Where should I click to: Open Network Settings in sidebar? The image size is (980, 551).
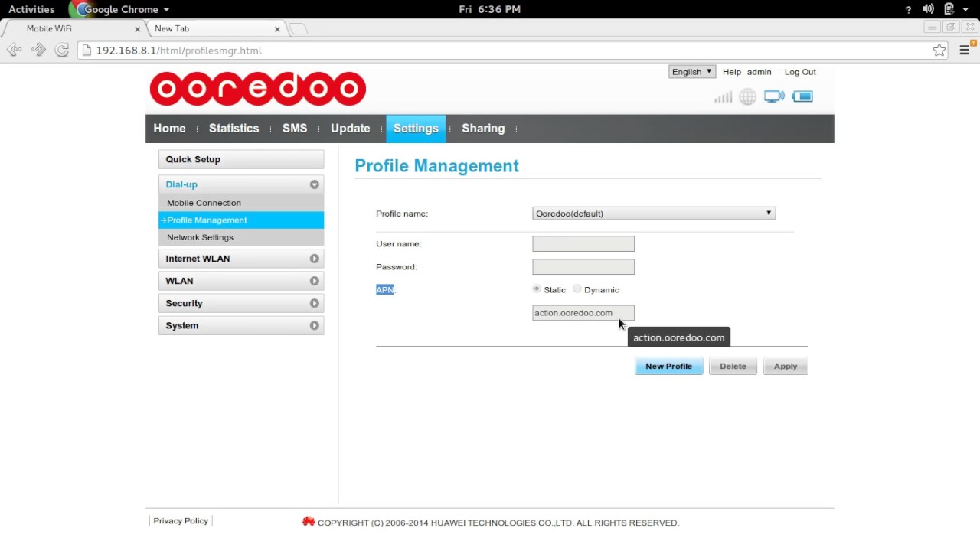point(241,237)
